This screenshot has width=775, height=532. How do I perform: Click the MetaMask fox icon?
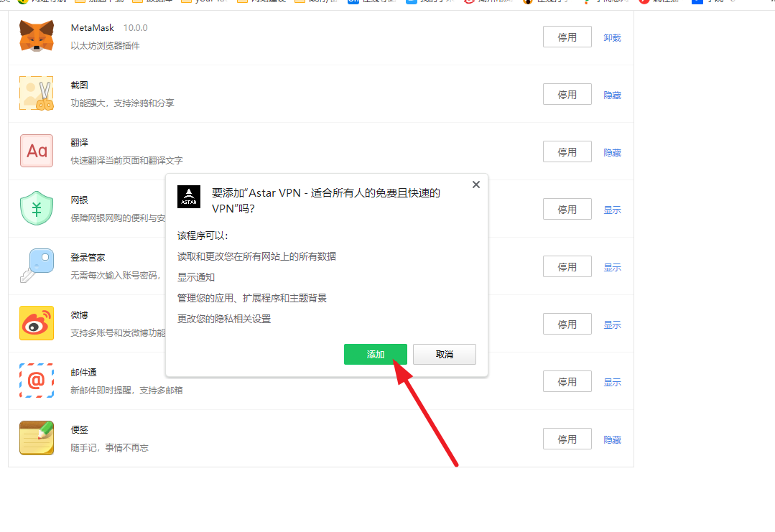37,36
